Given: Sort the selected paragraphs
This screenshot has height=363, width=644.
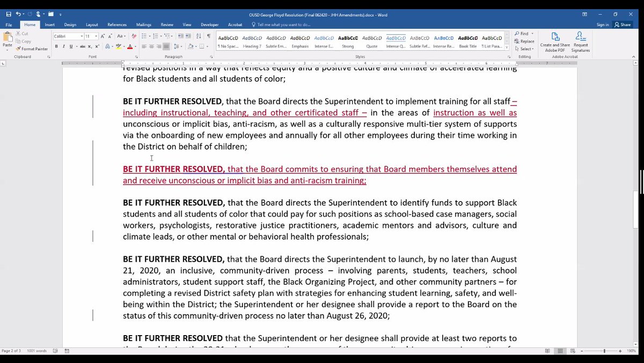Looking at the screenshot, I should tap(199, 36).
